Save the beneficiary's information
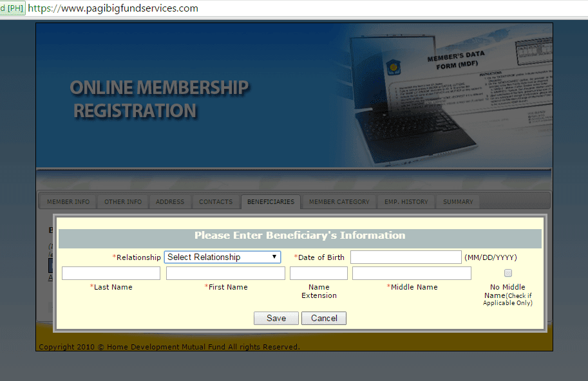This screenshot has width=588, height=381. (x=276, y=318)
